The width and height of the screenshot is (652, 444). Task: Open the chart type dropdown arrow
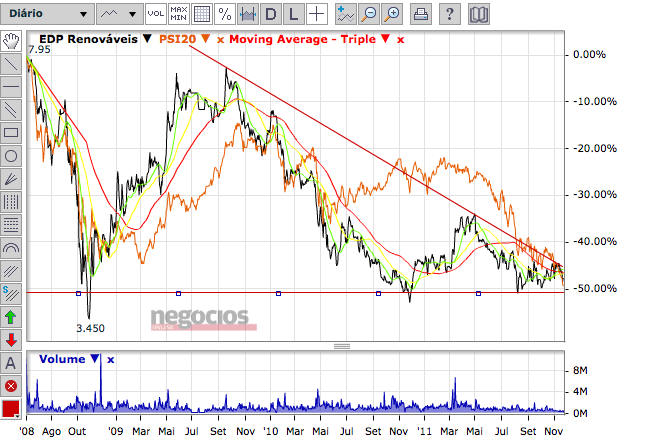point(133,14)
